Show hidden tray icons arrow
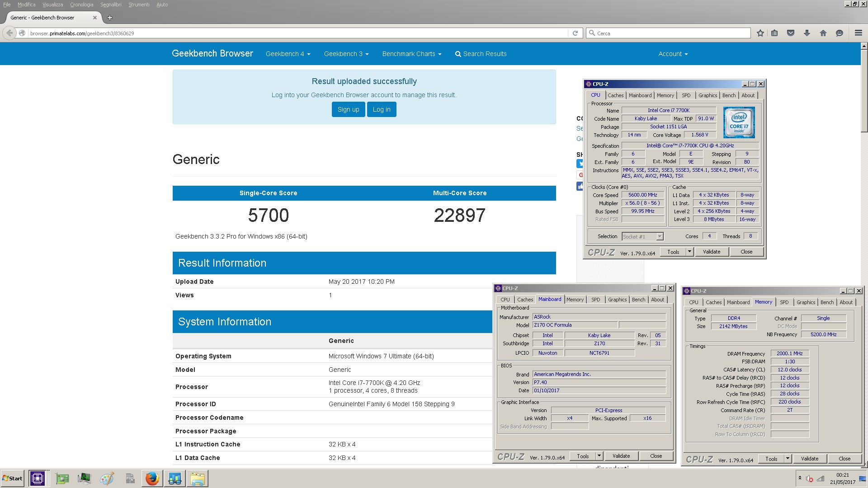This screenshot has width=868, height=488. 800,478
